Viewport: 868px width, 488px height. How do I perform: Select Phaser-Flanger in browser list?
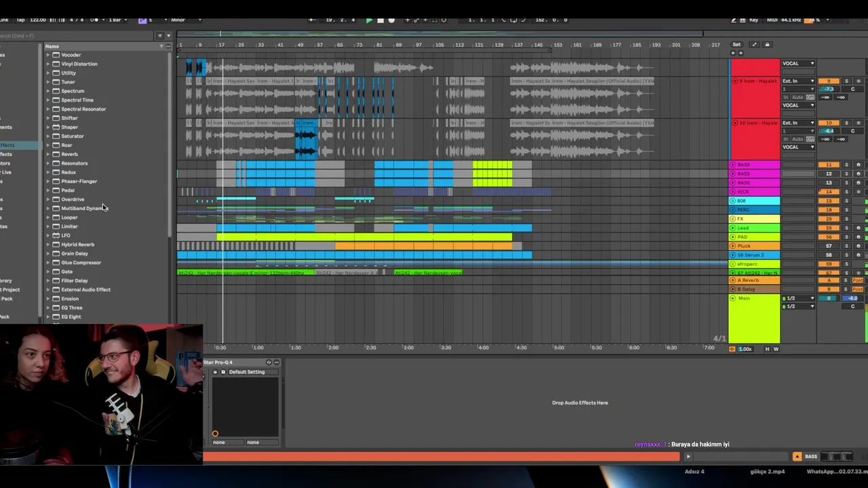pos(79,181)
